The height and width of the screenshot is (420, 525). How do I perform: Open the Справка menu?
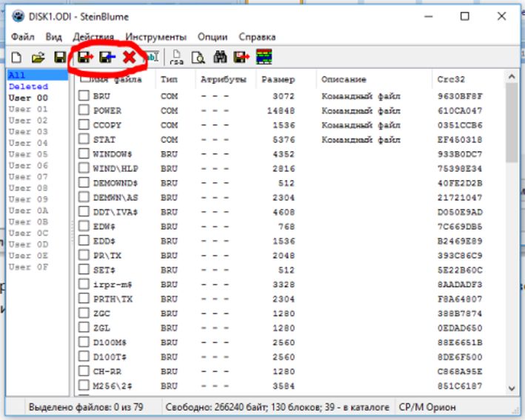point(257,37)
